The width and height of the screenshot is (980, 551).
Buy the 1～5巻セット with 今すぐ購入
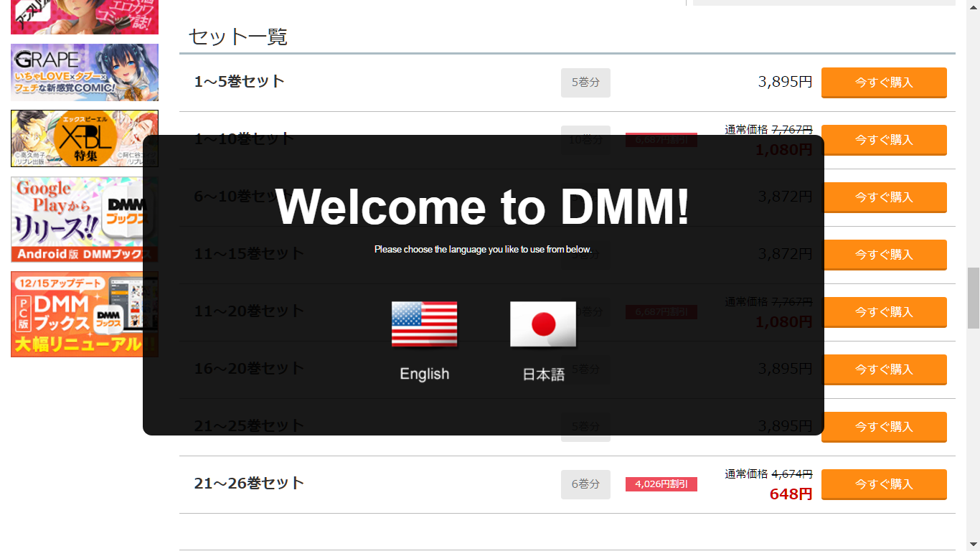pyautogui.click(x=884, y=83)
